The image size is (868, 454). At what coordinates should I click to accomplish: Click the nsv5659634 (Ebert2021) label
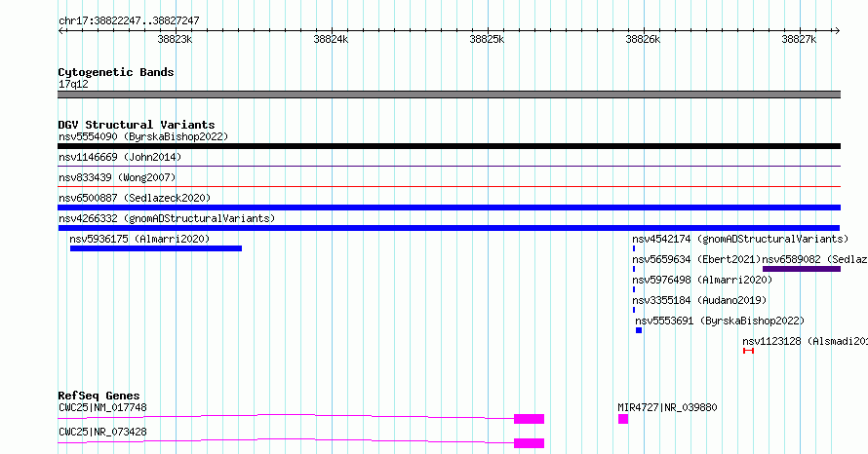tap(696, 259)
